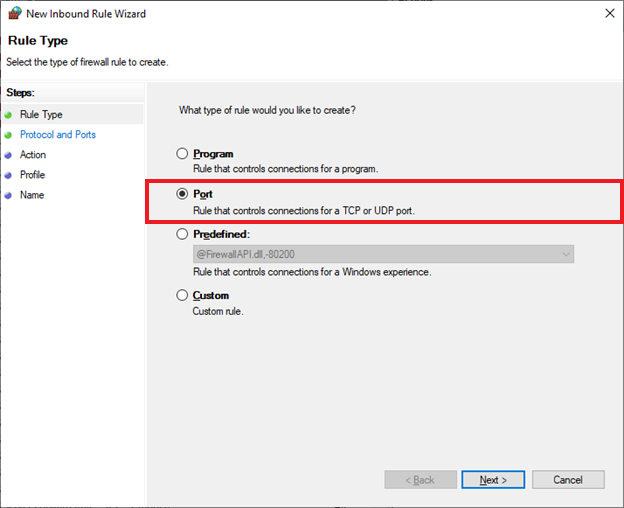Go to the Protocol and Ports step

click(58, 135)
